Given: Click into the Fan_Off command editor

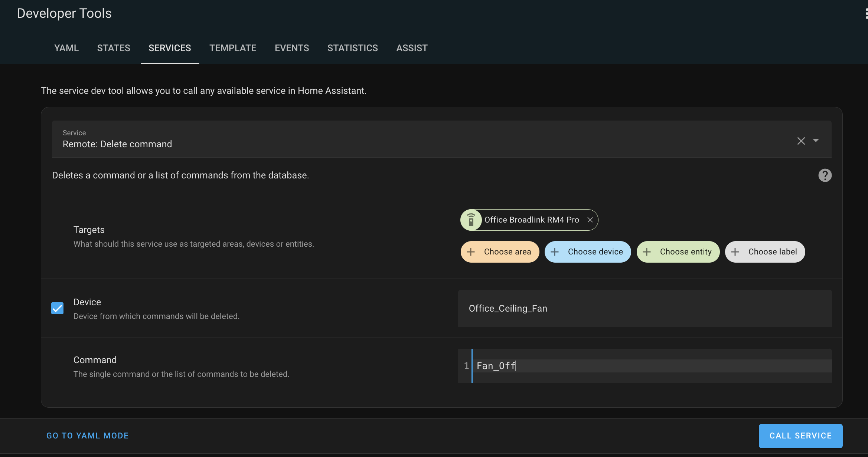Looking at the screenshot, I should tap(650, 366).
